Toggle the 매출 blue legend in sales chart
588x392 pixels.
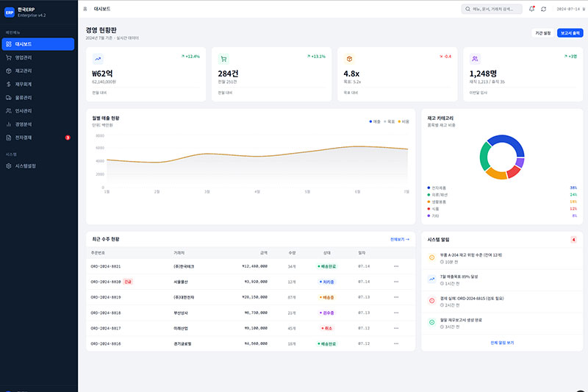375,121
